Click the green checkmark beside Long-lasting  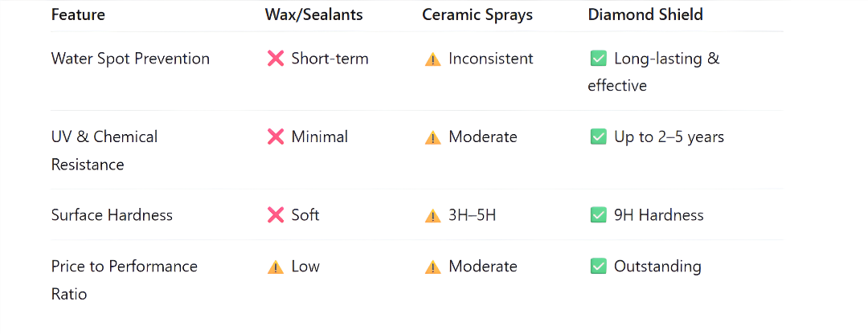click(598, 59)
